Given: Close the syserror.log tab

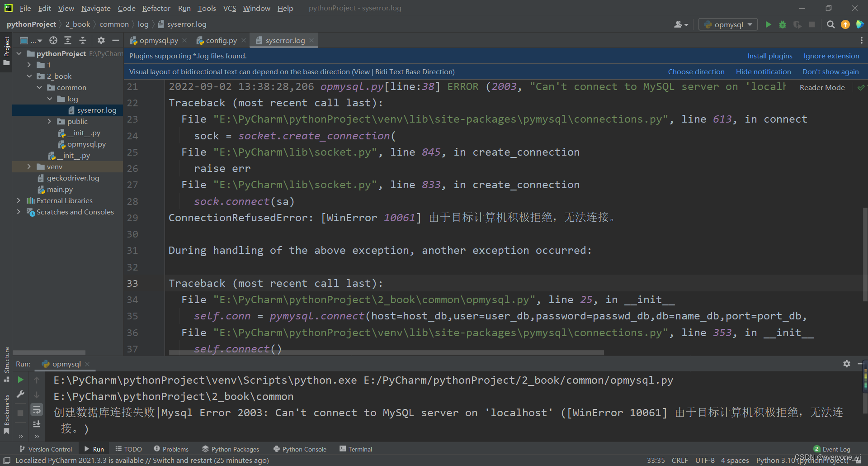Looking at the screenshot, I should (x=311, y=40).
